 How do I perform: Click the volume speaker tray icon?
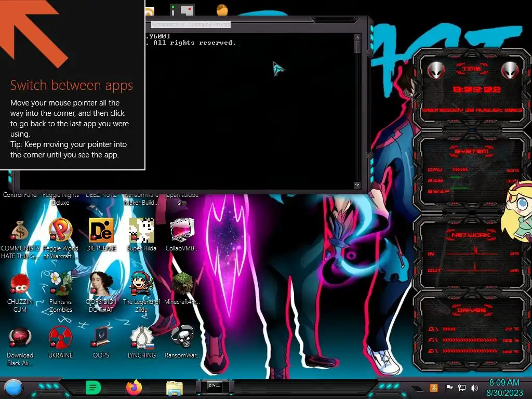pos(474,388)
